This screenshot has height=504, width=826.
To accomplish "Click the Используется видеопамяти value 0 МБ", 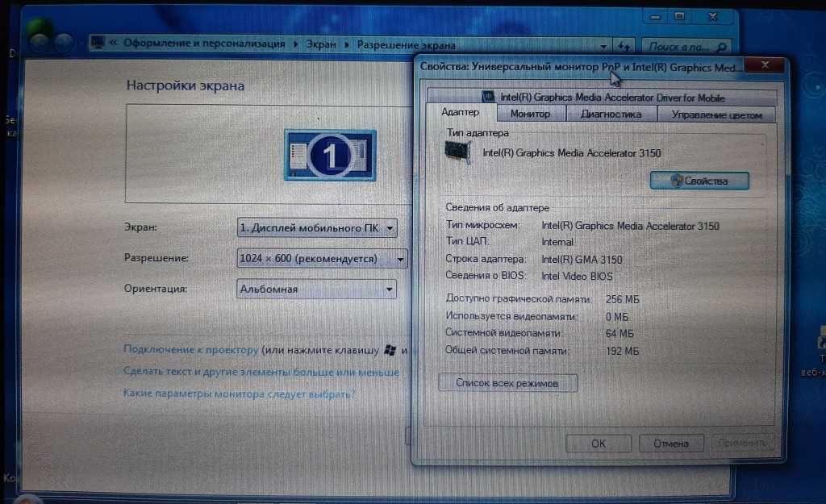I will 617,317.
